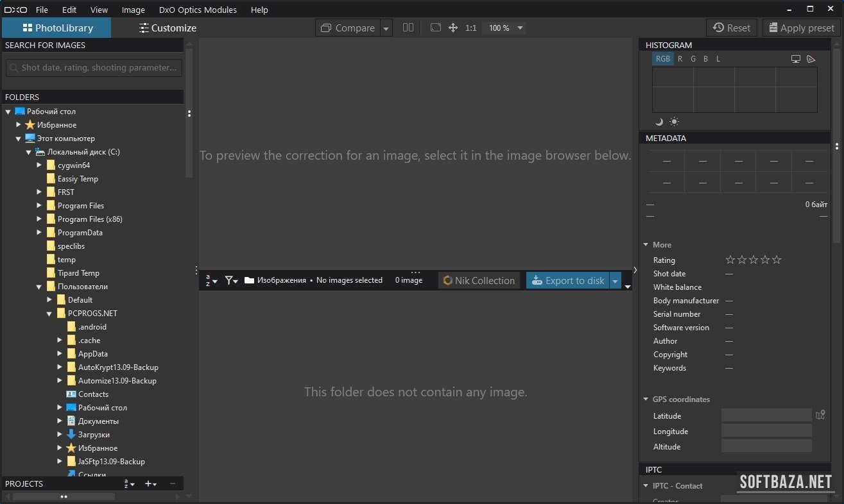This screenshot has width=844, height=504.
Task: Click the 1:1 zoom icon
Action: (x=470, y=28)
